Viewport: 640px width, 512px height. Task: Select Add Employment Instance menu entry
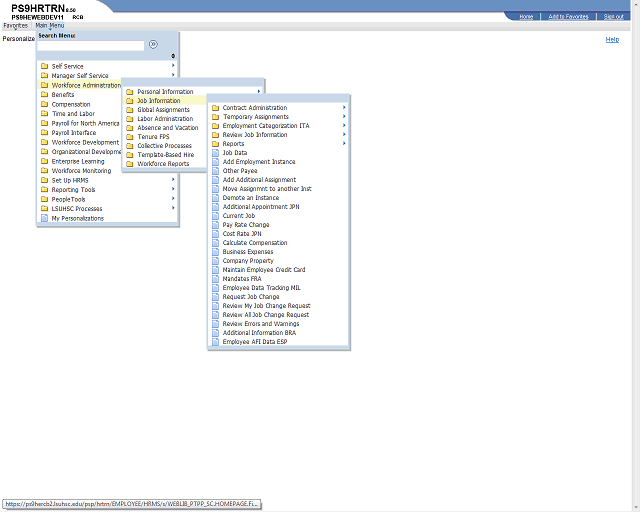[x=259, y=162]
